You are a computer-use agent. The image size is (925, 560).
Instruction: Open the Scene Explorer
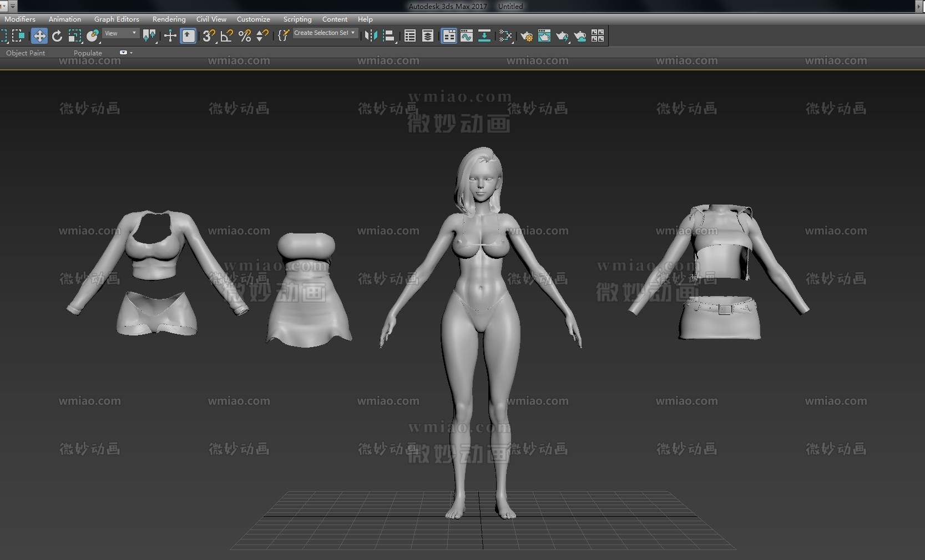tap(410, 36)
